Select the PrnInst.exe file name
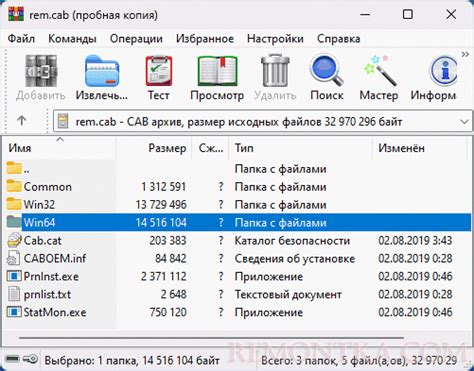Viewport: 474px width, 371px height. 51,277
